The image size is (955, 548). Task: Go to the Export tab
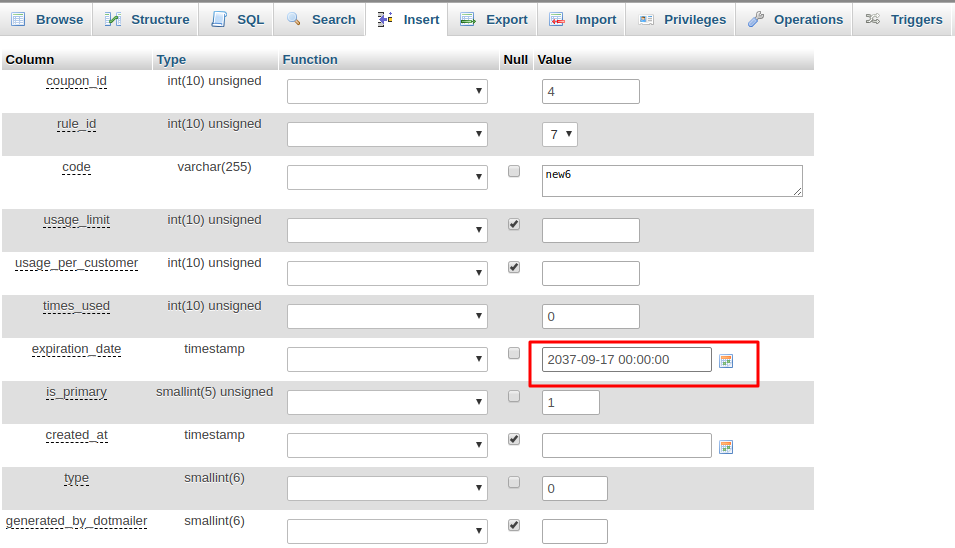493,19
